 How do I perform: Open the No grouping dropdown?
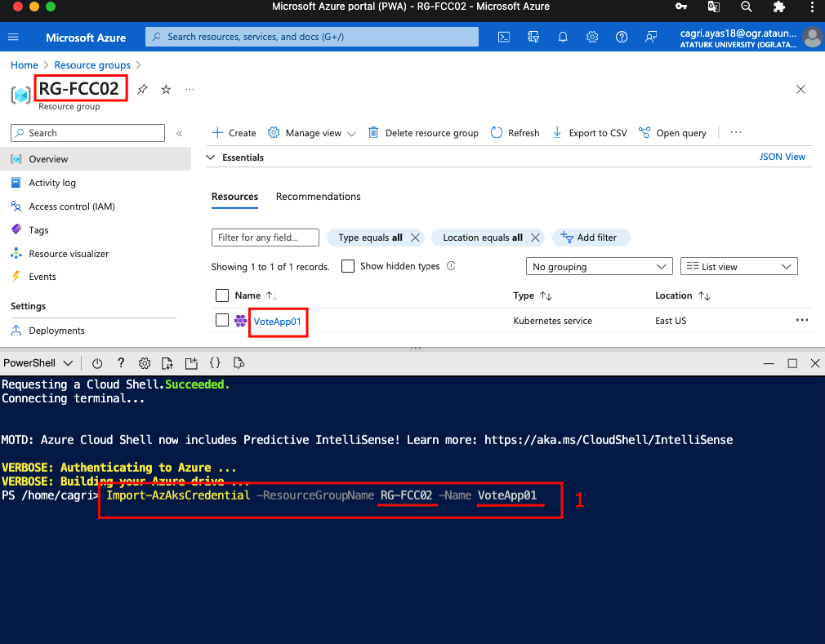point(599,267)
